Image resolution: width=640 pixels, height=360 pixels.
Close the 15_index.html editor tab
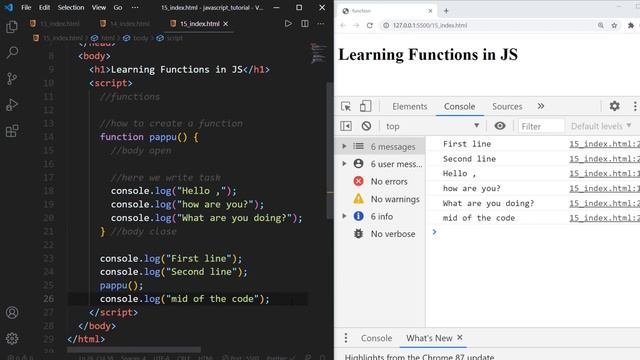click(226, 24)
